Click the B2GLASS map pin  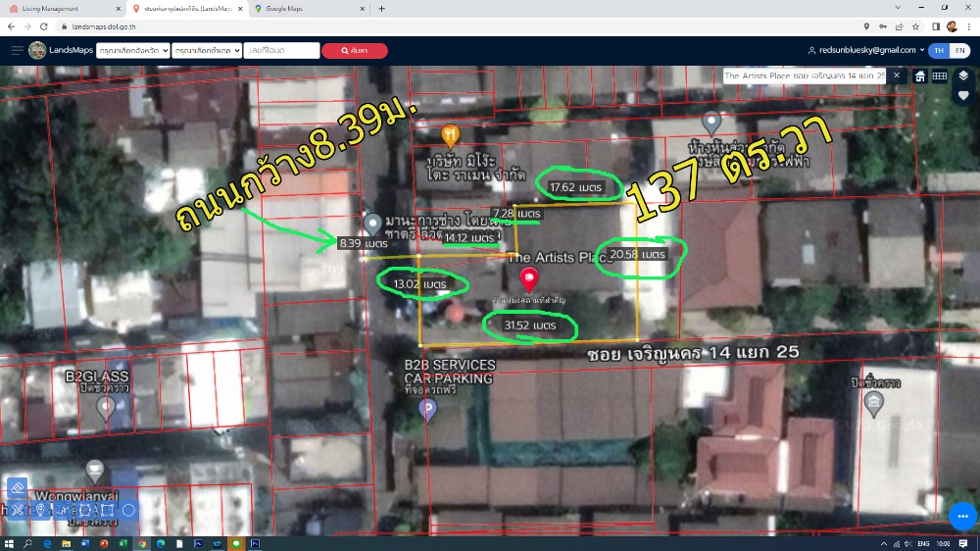106,409
